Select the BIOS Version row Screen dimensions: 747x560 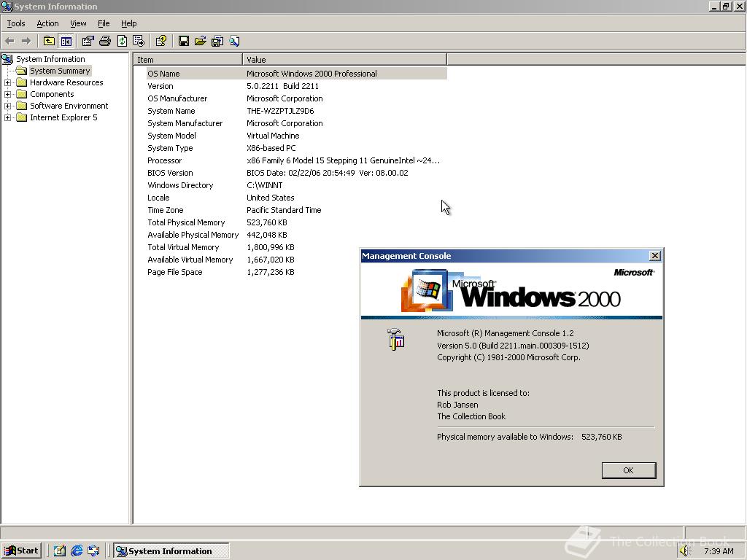(297, 173)
